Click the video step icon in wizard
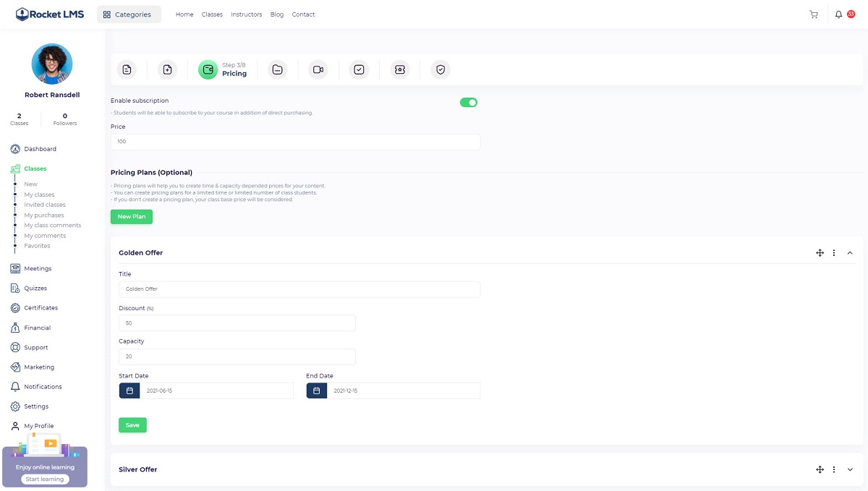Viewport: 868px width, 491px height. (x=318, y=69)
